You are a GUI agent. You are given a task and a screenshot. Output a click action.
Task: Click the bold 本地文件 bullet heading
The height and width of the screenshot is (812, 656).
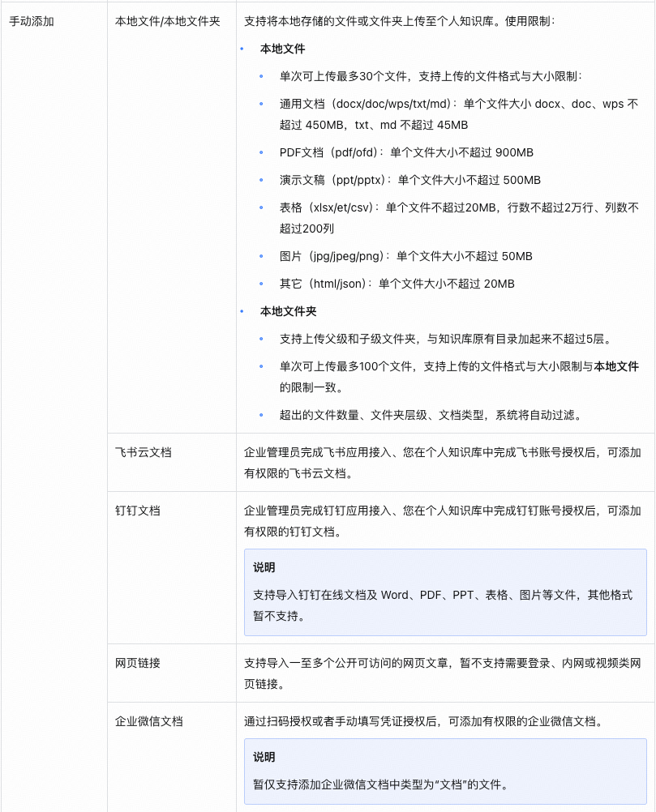click(282, 49)
